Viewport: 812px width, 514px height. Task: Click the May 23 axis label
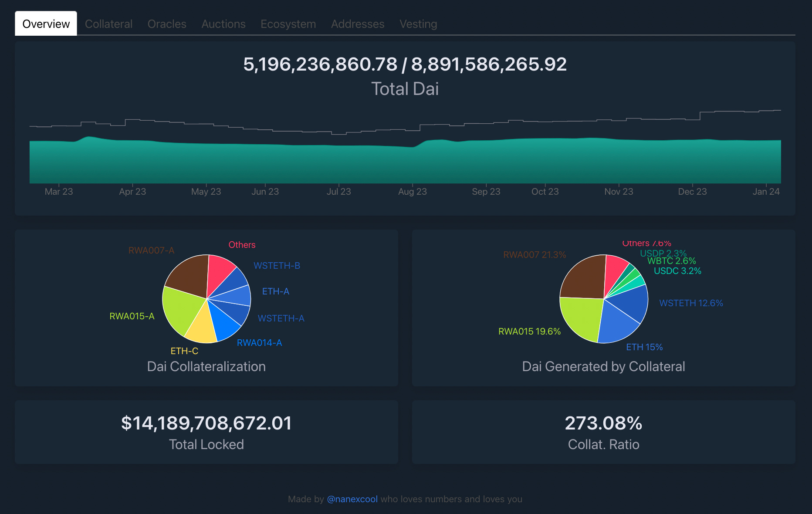click(x=206, y=192)
